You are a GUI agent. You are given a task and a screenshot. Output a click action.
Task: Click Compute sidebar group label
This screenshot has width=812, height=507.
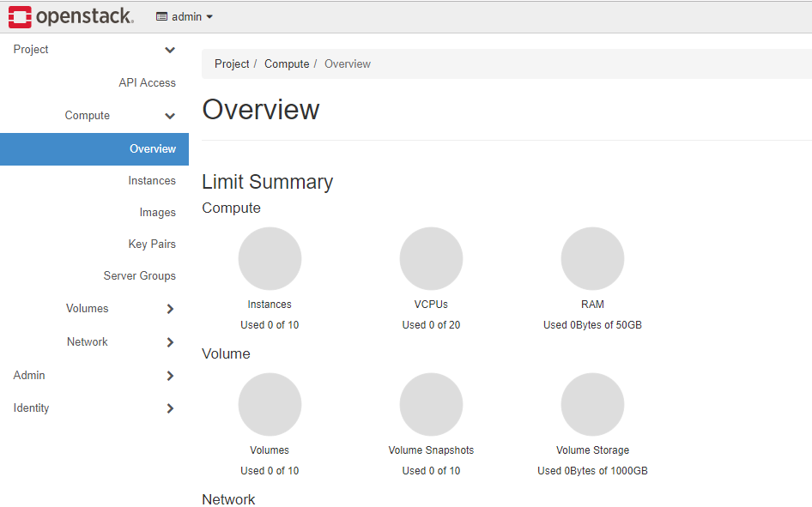87,115
